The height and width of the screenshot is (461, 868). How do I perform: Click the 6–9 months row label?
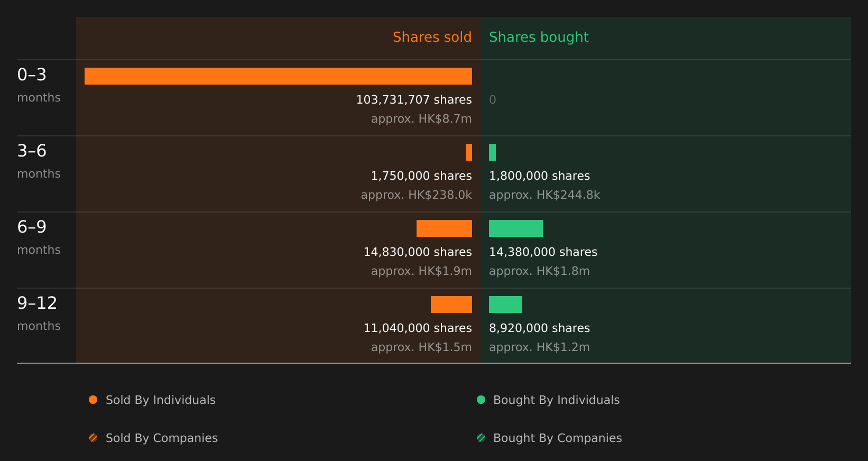point(39,237)
